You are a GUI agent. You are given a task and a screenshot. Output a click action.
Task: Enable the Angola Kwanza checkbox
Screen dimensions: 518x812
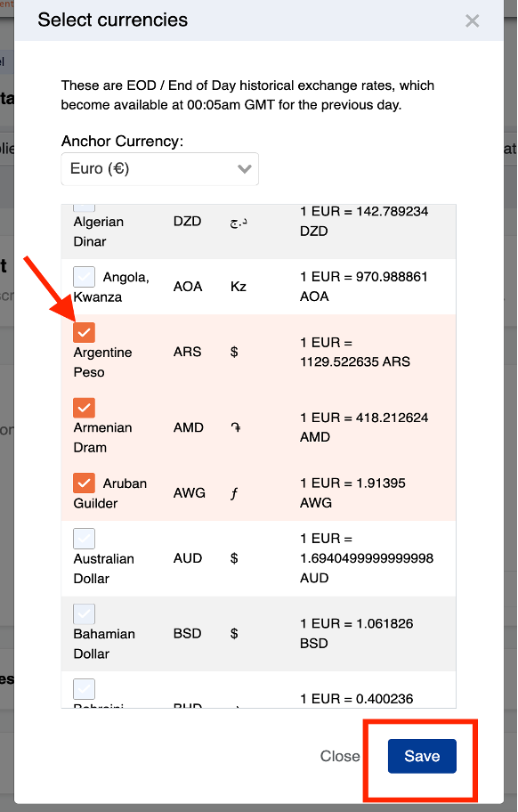(x=84, y=277)
